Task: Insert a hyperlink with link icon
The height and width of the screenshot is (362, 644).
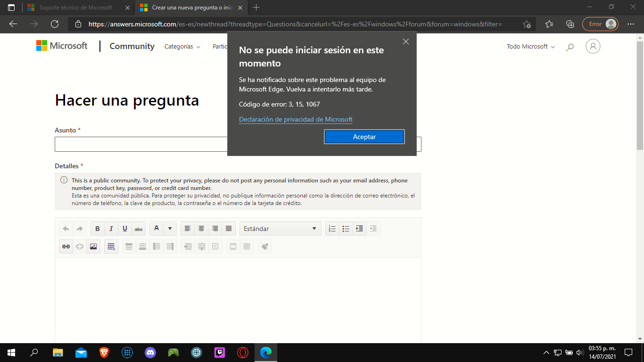Action: pyautogui.click(x=66, y=247)
